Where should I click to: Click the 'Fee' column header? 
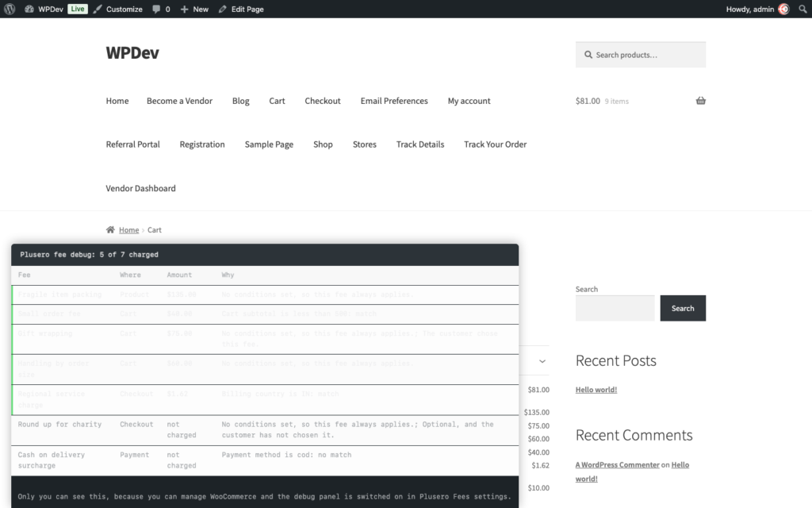tap(24, 275)
